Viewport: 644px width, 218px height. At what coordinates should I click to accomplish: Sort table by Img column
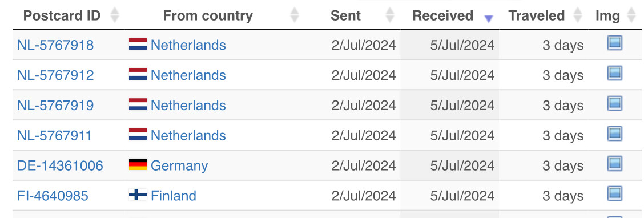point(615,15)
